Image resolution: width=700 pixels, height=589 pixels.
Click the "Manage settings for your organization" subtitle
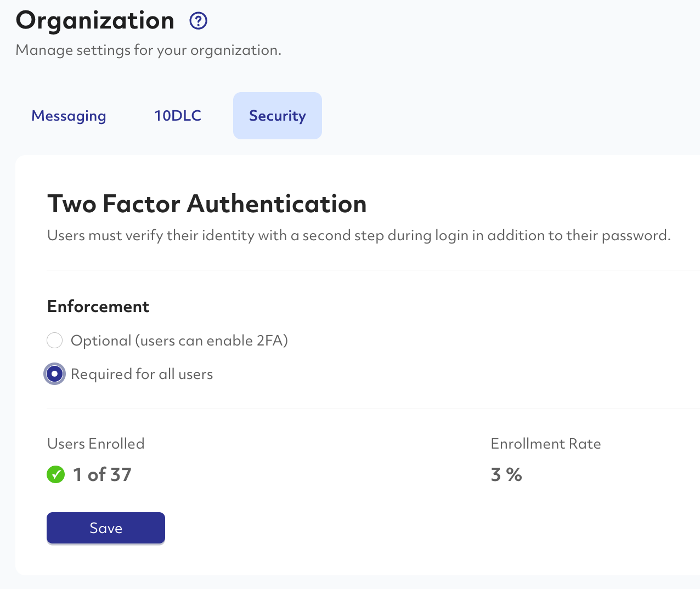click(x=149, y=50)
